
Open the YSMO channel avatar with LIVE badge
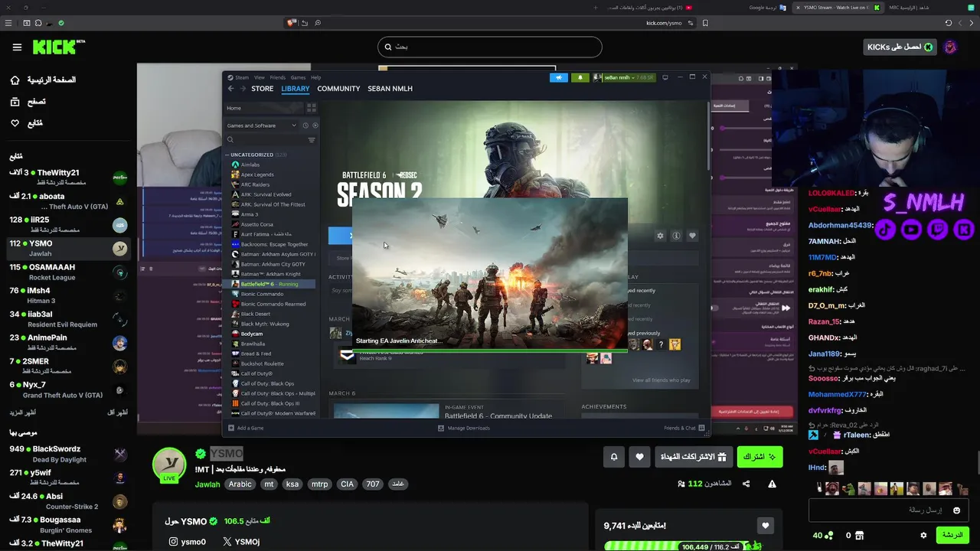169,465
